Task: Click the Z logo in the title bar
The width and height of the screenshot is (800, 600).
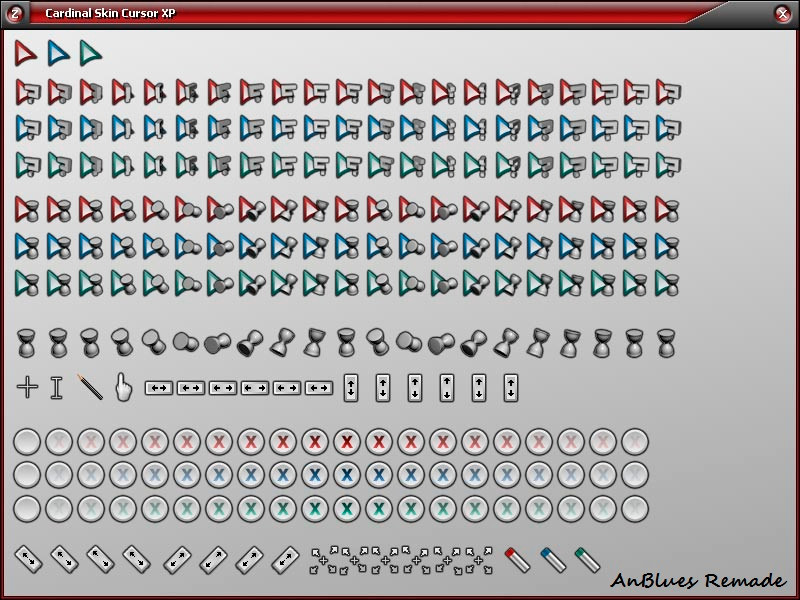Action: pyautogui.click(x=15, y=14)
